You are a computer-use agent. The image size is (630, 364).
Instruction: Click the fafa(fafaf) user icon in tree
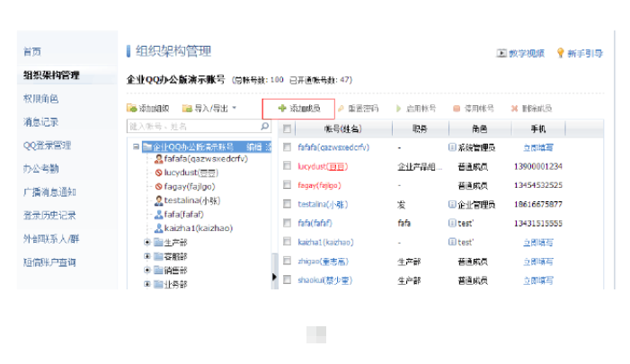point(159,214)
